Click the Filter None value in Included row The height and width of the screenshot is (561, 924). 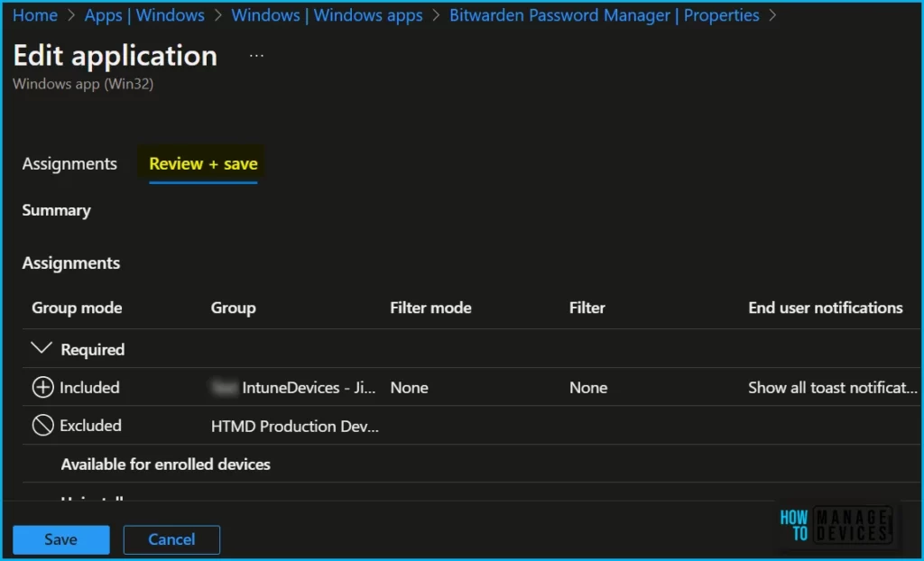pyautogui.click(x=588, y=388)
